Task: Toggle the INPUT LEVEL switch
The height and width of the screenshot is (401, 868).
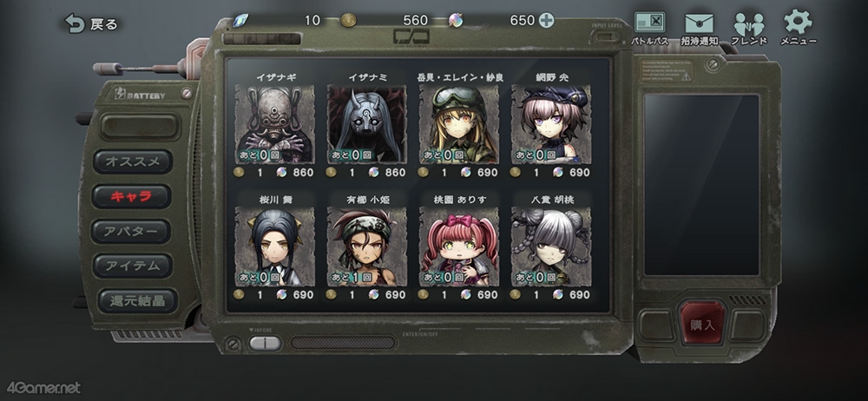Action: 606,36
